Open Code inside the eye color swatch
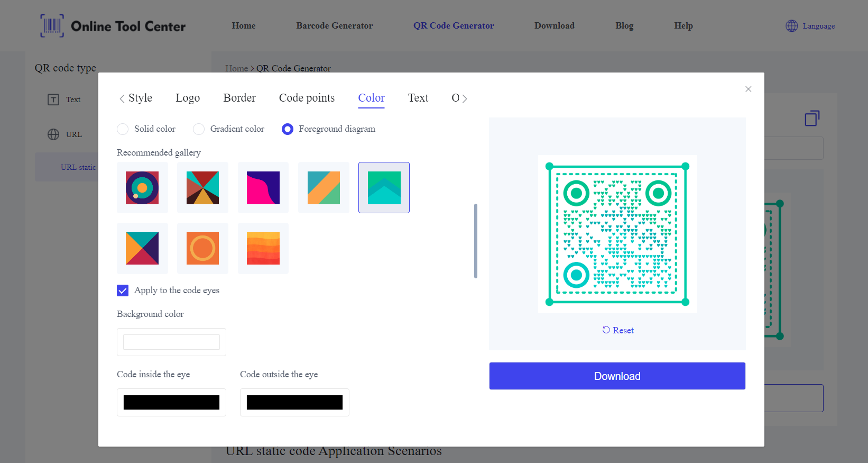 coord(171,402)
